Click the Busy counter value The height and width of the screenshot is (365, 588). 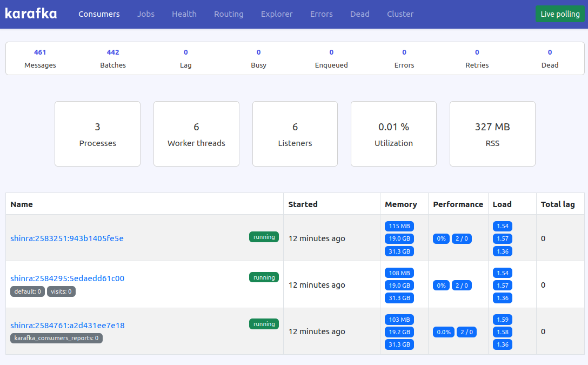coord(258,52)
